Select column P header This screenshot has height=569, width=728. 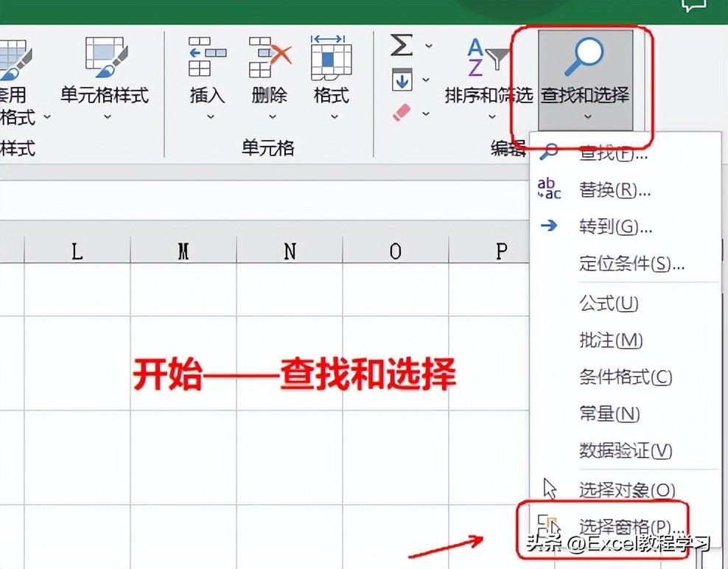489,251
